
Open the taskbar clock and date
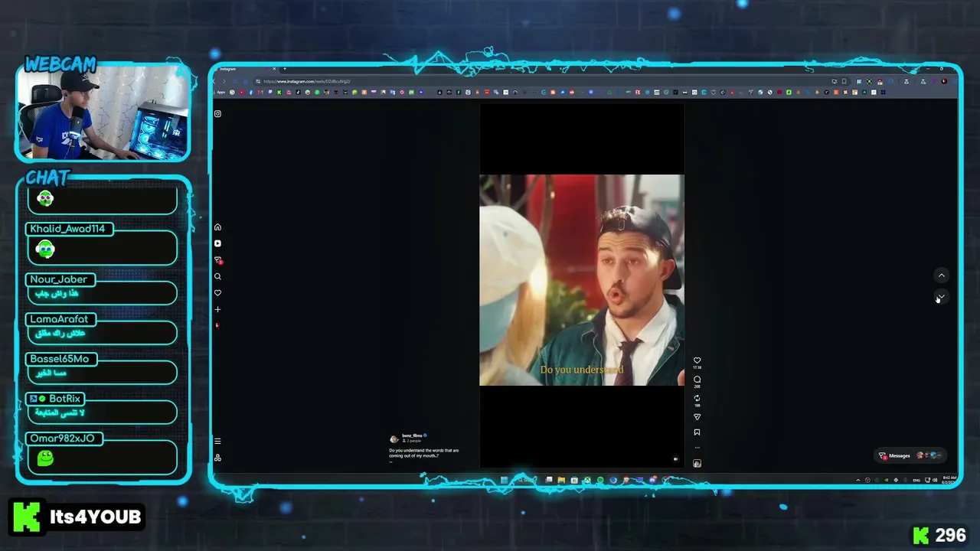[949, 480]
